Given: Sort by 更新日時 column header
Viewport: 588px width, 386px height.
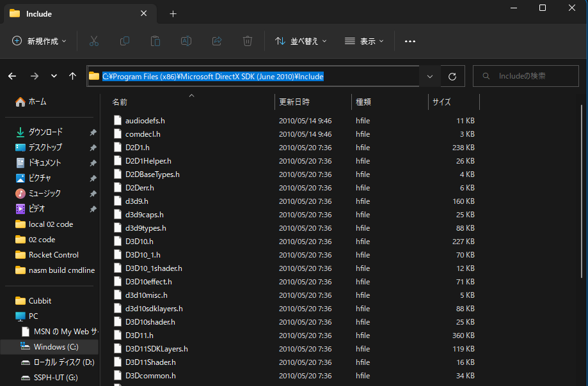Looking at the screenshot, I should coord(313,102).
